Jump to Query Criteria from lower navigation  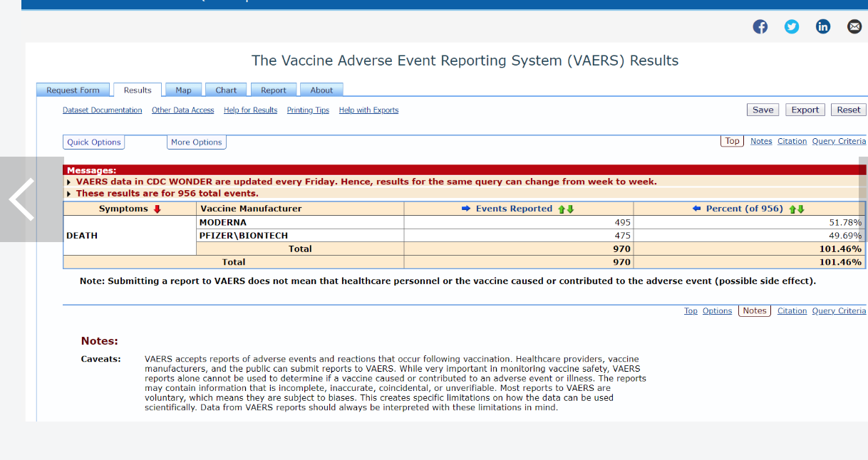pos(839,310)
